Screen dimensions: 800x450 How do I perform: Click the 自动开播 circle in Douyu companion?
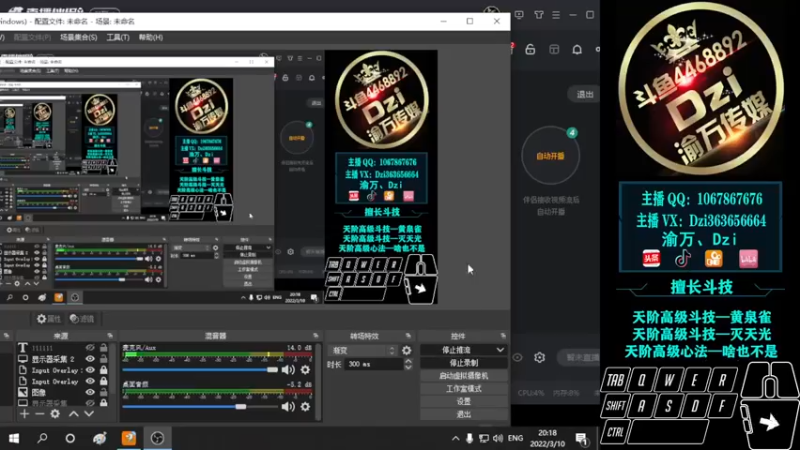[551, 156]
